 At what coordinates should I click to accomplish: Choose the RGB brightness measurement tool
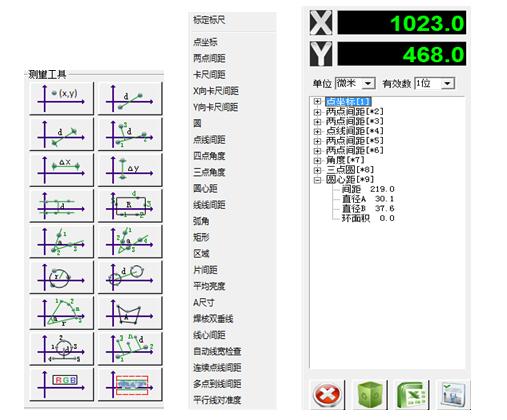(x=62, y=384)
